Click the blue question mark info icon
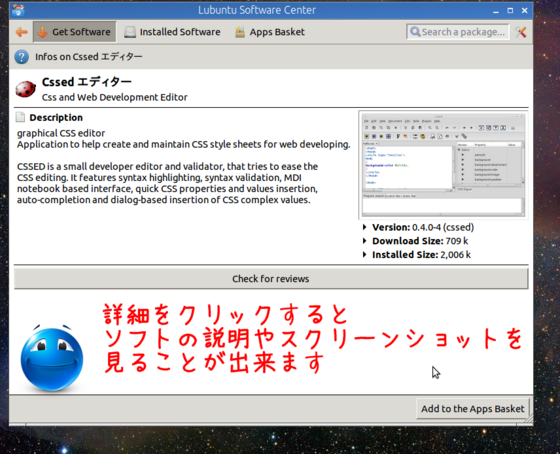 pos(21,57)
